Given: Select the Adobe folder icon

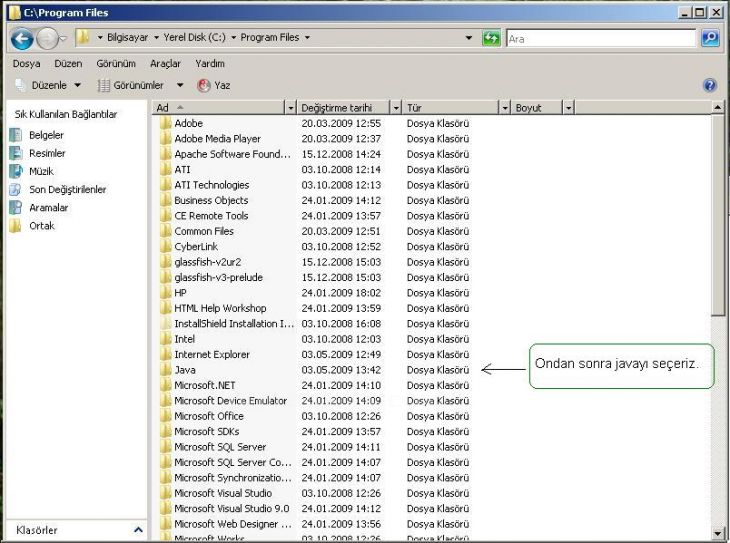Looking at the screenshot, I should click(165, 123).
